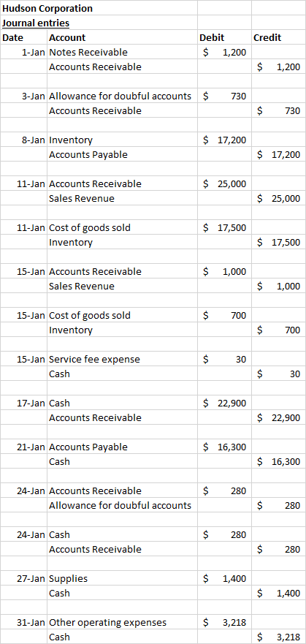This screenshot has width=306, height=644.
Task: Click Sales Revenue credited 1,000
Action: point(122,287)
